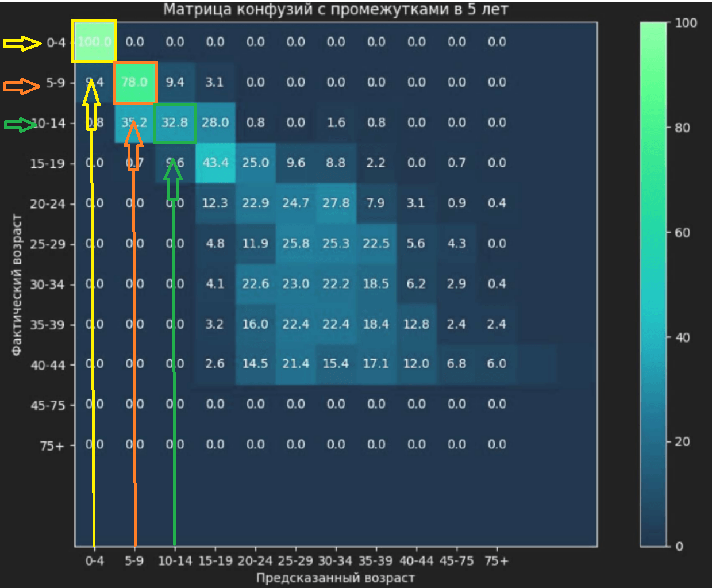
Task: Click the colorbar tick label 20
Action: tap(682, 441)
